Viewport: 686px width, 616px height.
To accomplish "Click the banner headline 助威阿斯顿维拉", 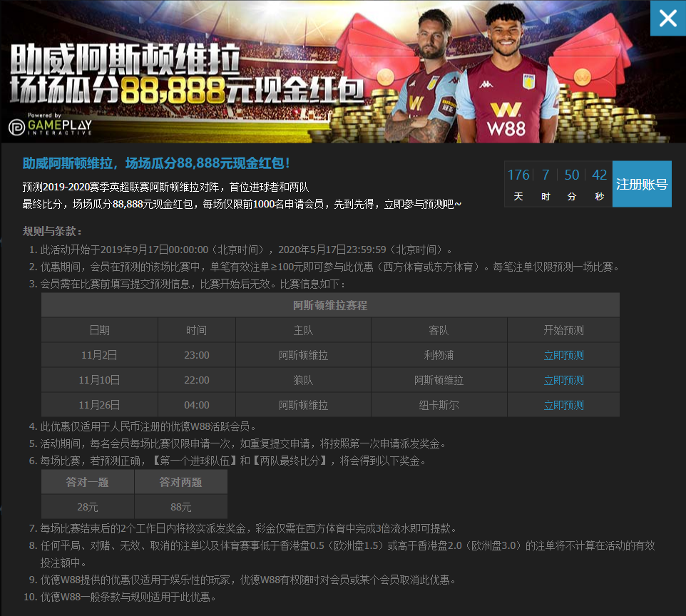I will pyautogui.click(x=125, y=59).
